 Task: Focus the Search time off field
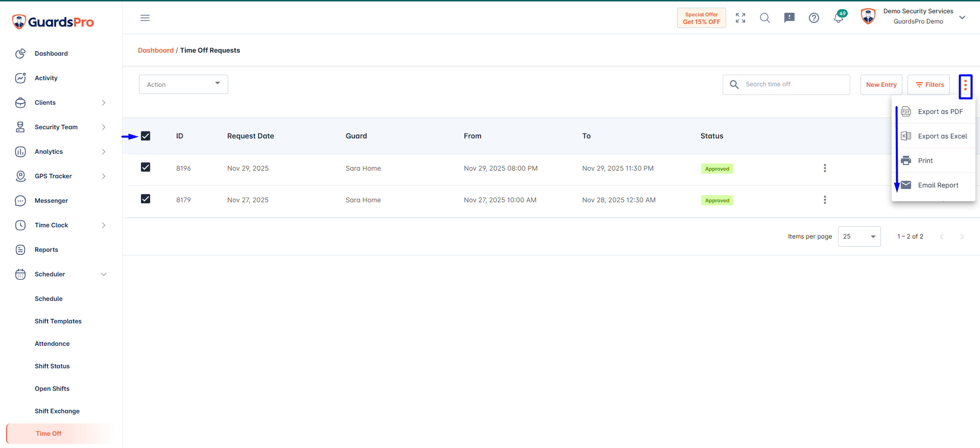[x=786, y=84]
